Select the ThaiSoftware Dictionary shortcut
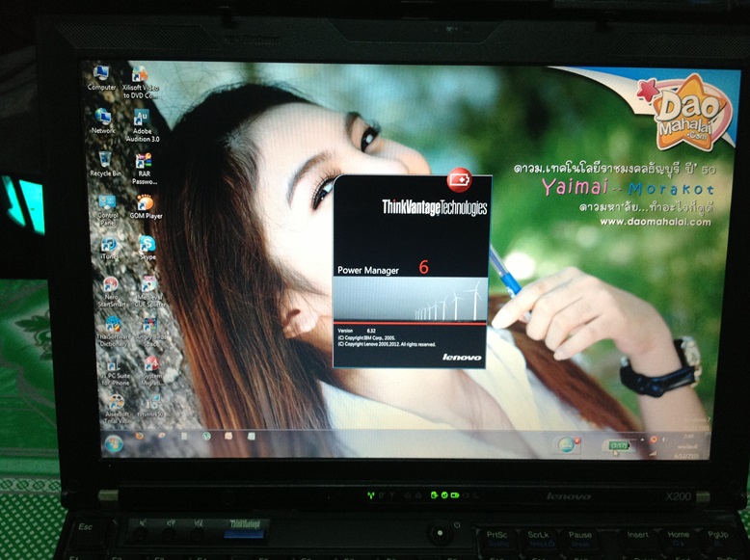The image size is (750, 560). coord(113,332)
